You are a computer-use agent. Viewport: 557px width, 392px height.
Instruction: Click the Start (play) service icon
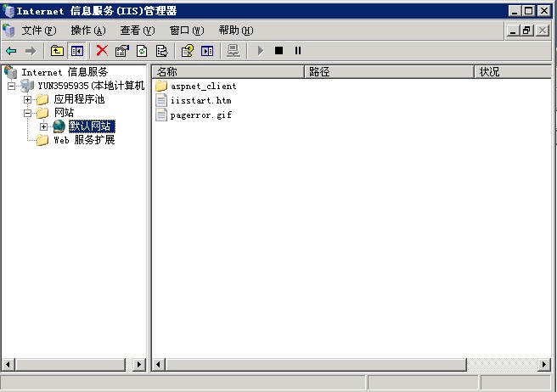261,51
